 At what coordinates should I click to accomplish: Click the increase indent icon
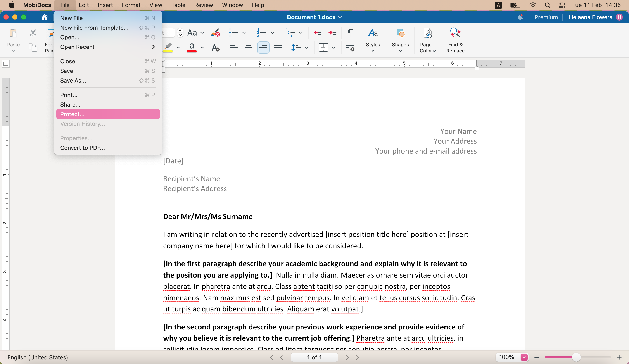click(332, 33)
